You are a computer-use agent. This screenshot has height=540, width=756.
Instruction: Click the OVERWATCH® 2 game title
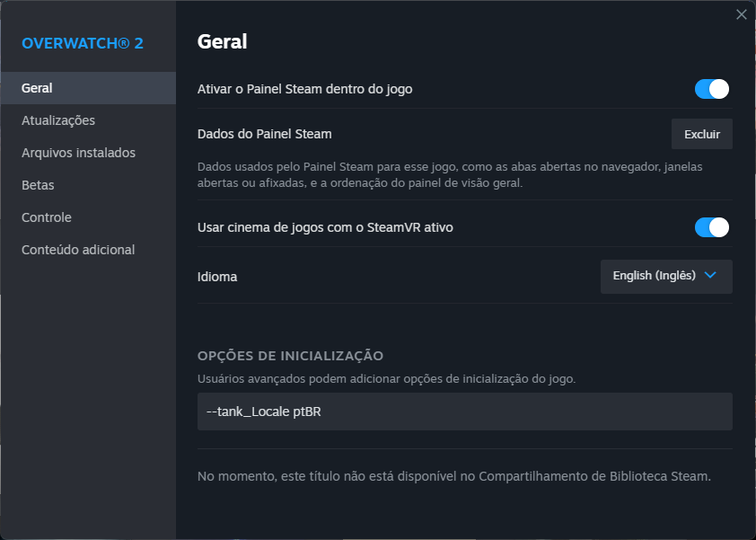pos(83,43)
